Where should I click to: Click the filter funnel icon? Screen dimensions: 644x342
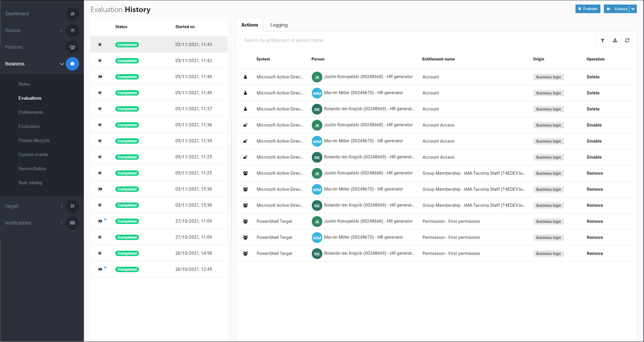coord(602,41)
